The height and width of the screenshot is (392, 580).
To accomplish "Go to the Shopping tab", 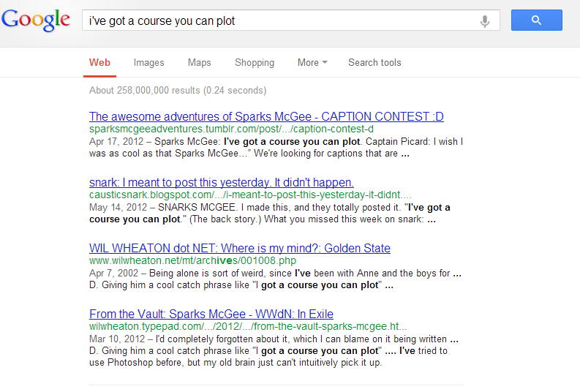I will (255, 62).
